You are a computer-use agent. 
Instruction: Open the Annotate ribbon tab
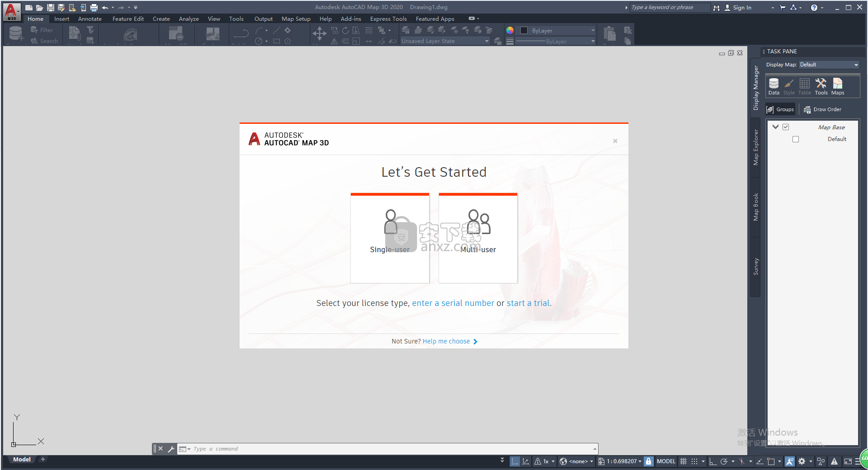90,19
